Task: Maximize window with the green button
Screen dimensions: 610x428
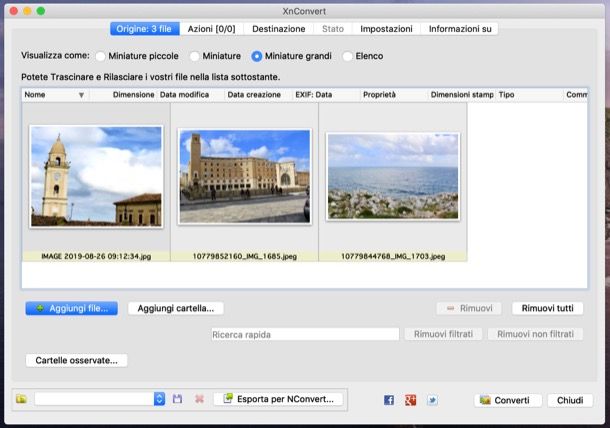Action: 41,11
